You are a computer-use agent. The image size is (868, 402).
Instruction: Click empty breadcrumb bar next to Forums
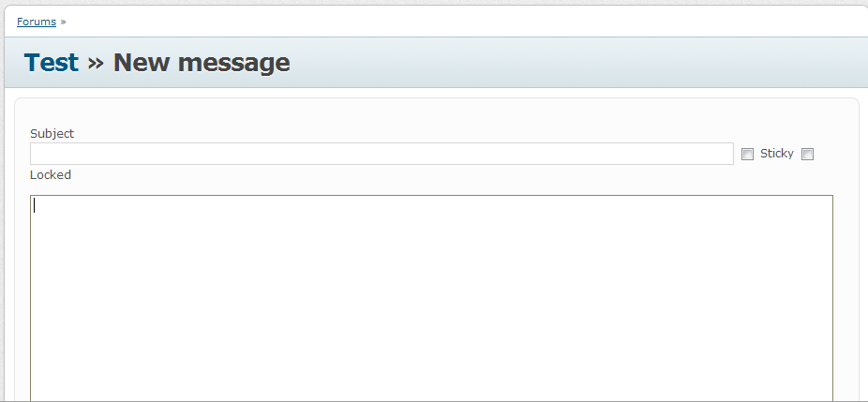click(x=465, y=22)
